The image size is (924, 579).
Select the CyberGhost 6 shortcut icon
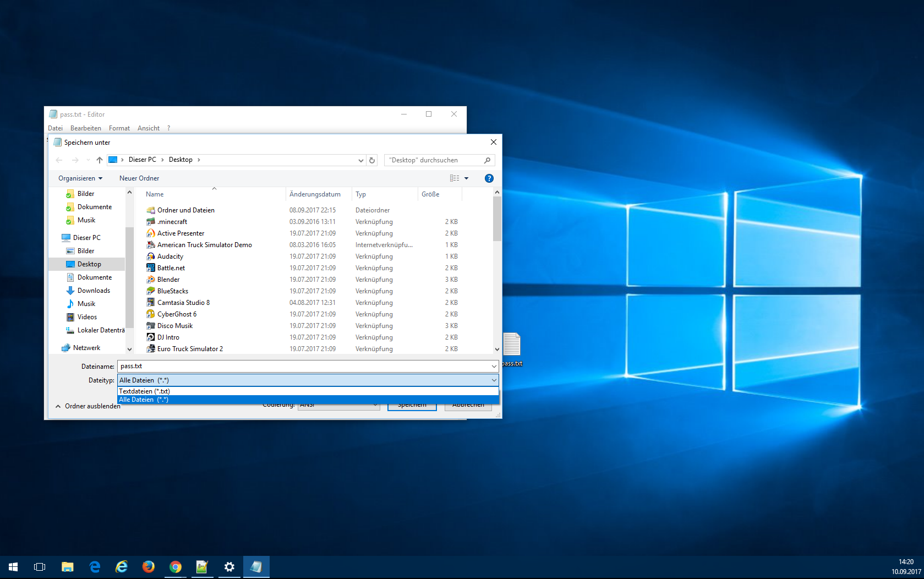pos(150,314)
